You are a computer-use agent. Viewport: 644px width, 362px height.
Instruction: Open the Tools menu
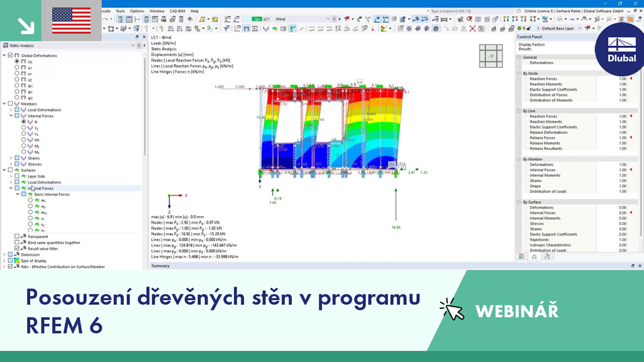(120, 11)
